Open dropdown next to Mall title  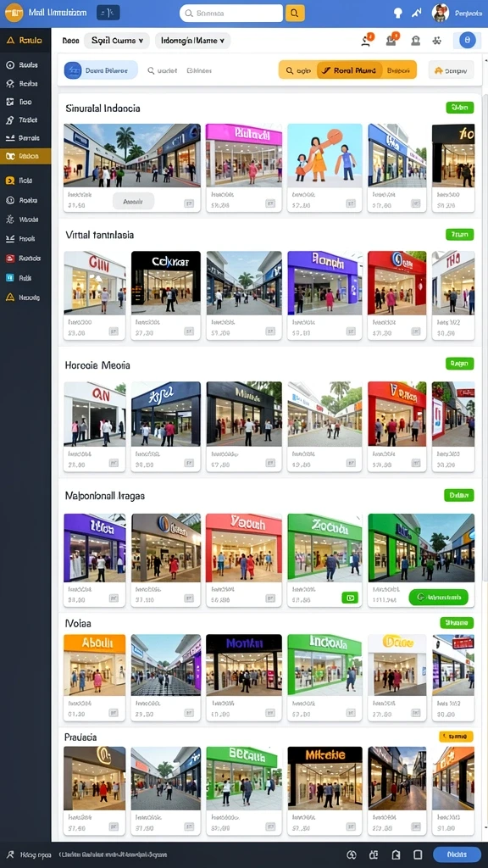coord(108,13)
